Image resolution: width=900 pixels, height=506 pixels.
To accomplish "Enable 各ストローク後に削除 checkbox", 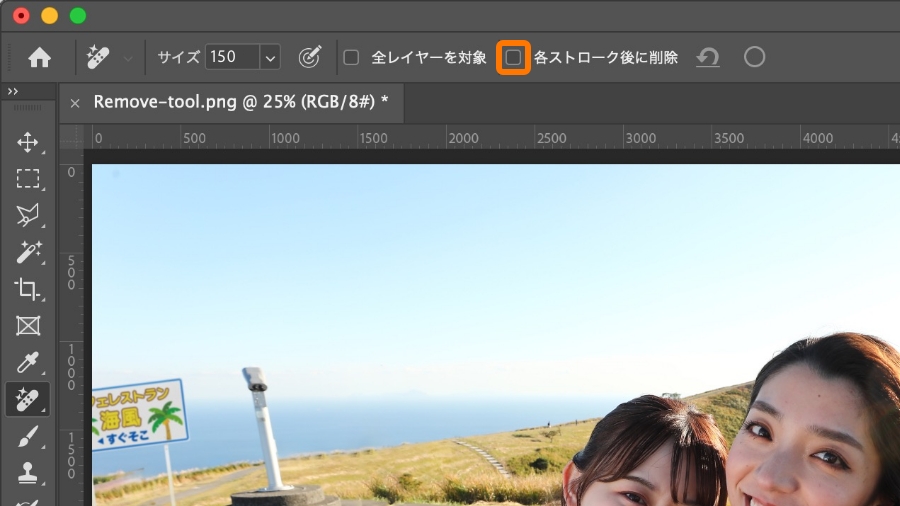I will tap(513, 57).
